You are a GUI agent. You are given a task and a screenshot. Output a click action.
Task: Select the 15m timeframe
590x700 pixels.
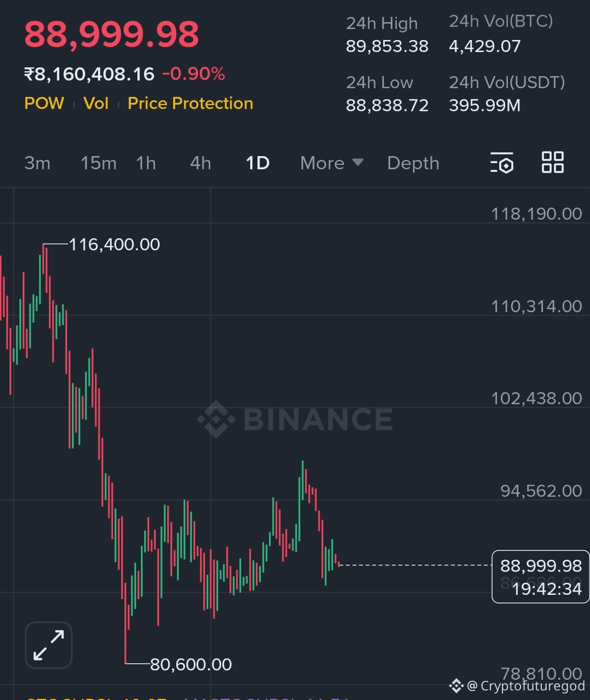(99, 163)
